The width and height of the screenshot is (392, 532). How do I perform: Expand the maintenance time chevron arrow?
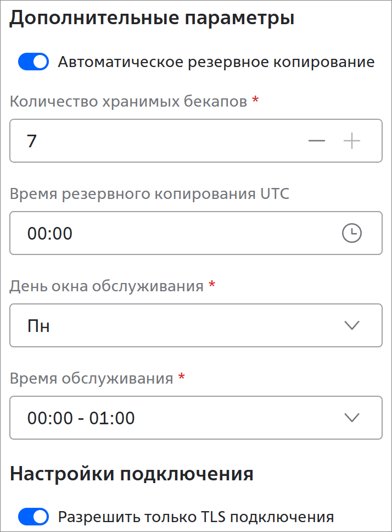click(x=351, y=418)
